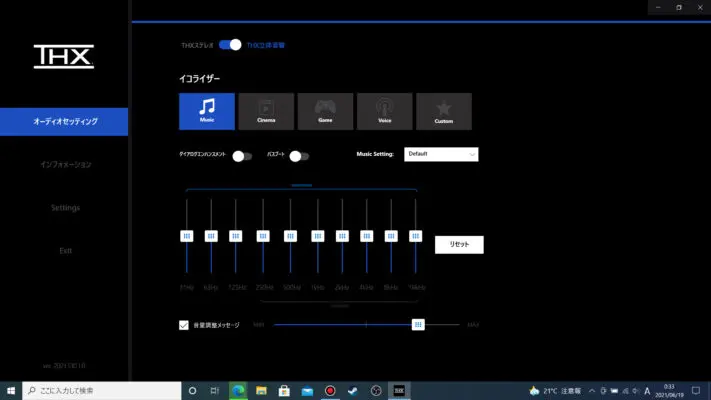Open the オーディオセッティング sidebar tab

click(64, 122)
